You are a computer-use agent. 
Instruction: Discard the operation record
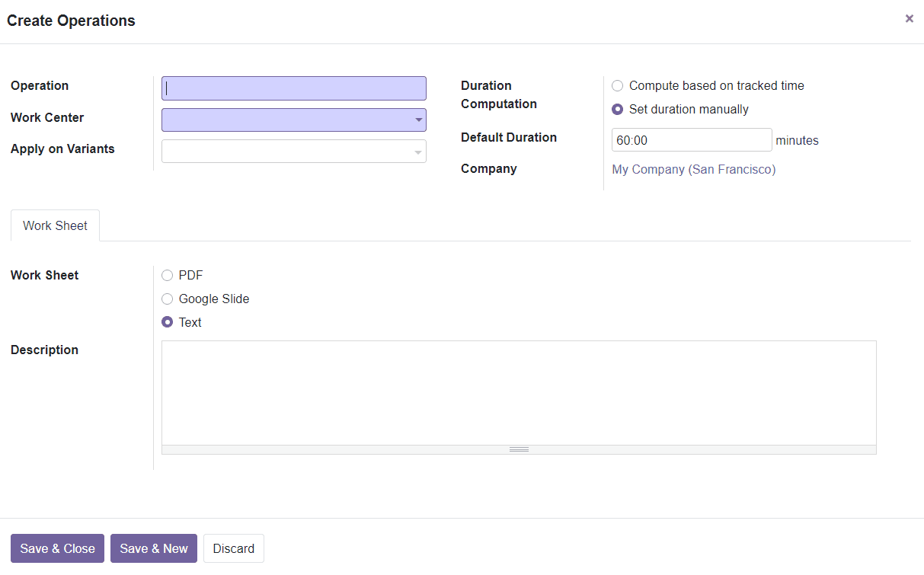point(233,548)
